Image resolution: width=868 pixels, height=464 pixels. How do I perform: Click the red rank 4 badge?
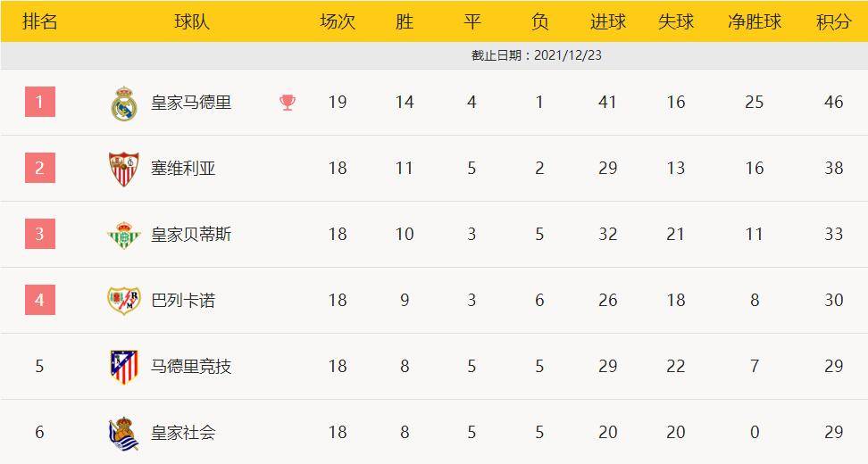[40, 301]
